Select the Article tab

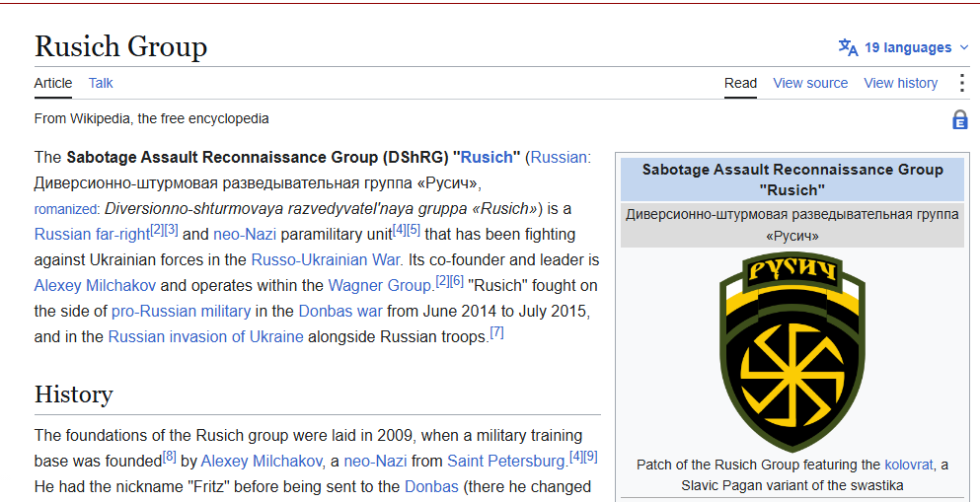pos(53,83)
